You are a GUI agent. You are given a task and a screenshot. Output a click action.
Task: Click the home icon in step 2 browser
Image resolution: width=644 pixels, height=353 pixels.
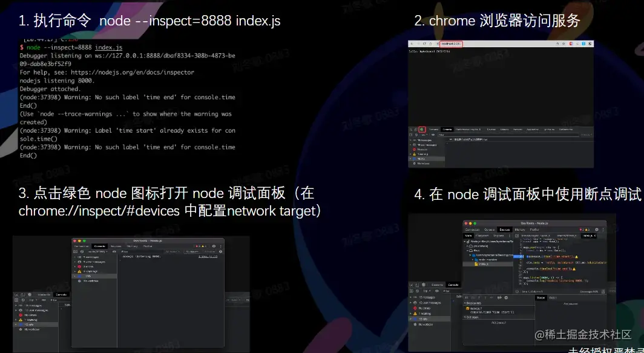430,44
